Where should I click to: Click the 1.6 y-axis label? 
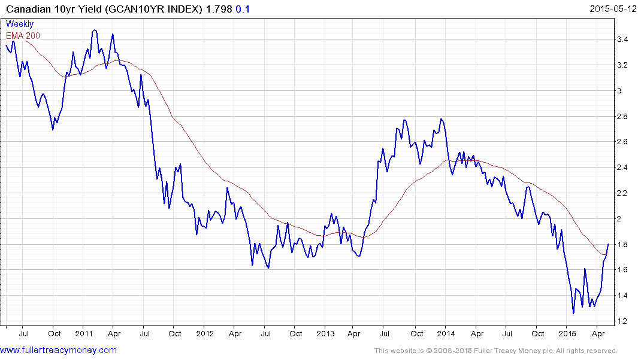coord(622,270)
